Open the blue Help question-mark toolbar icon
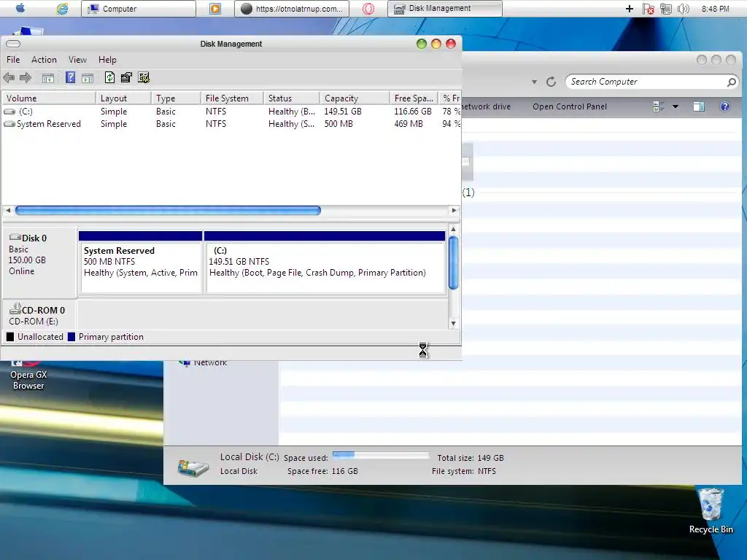This screenshot has height=560, width=747. click(x=70, y=77)
